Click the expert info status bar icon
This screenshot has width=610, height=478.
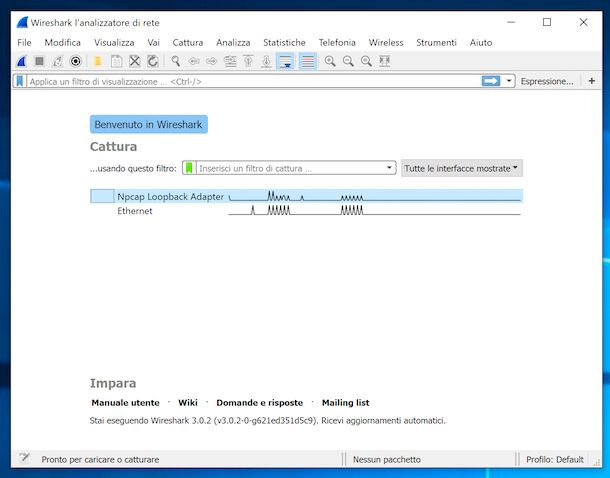coord(24,458)
